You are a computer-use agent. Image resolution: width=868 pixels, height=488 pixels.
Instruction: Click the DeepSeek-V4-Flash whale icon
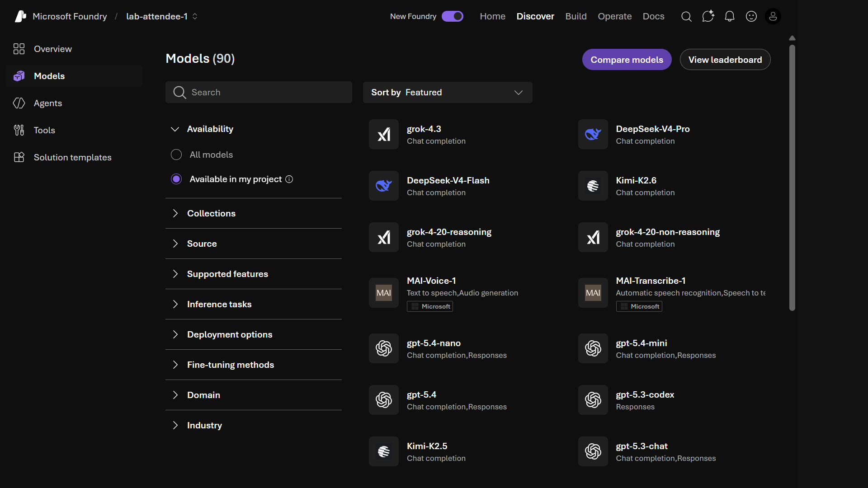384,186
